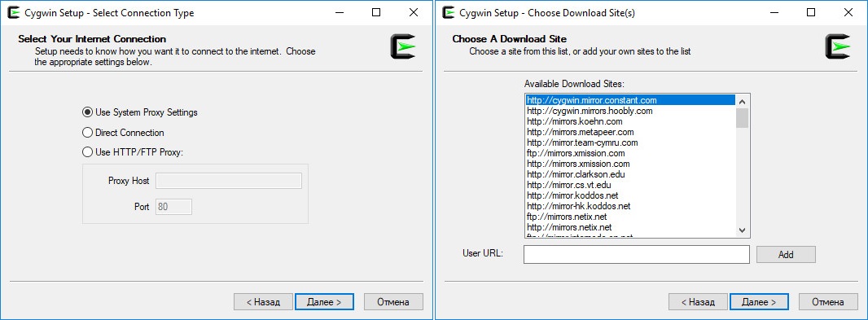This screenshot has height=320, width=868.
Task: Click Далее in Select Connection Type window
Action: [x=324, y=302]
